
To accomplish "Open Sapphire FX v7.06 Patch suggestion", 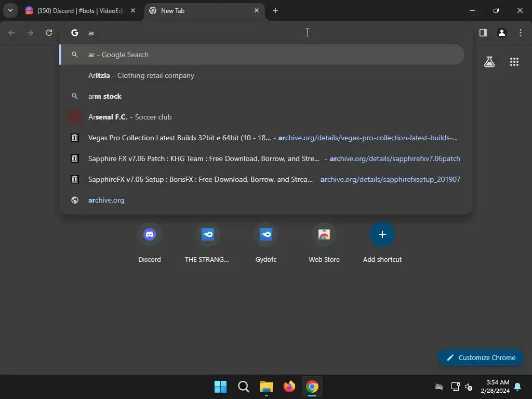I will pos(262,158).
